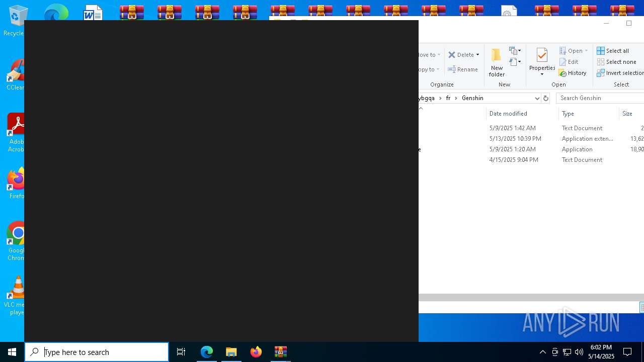Open the address bar history dropdown
644x362 pixels.
(537, 98)
